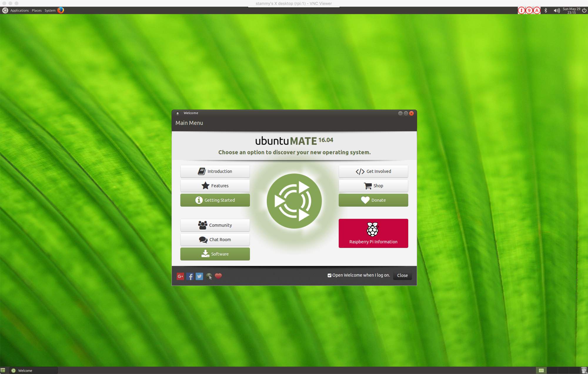588x374 pixels.
Task: Toggle 'Open Welcome when I log on' checkbox
Action: tap(330, 275)
